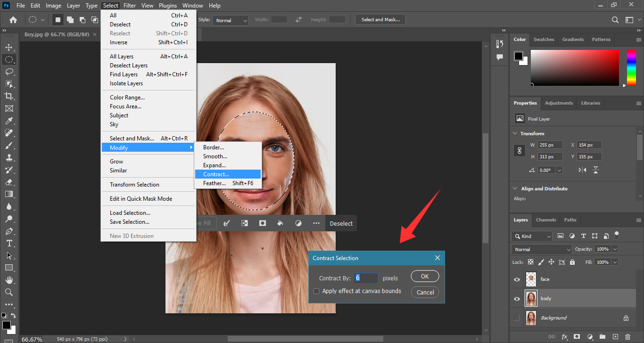Select the Zoom tool
This screenshot has width=644, height=343.
tap(9, 292)
